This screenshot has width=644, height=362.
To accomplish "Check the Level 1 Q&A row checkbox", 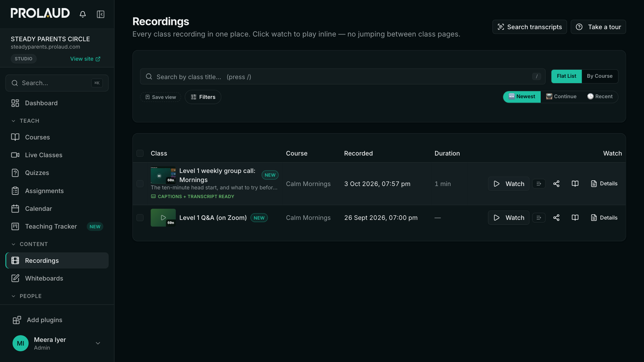I will coord(140,218).
